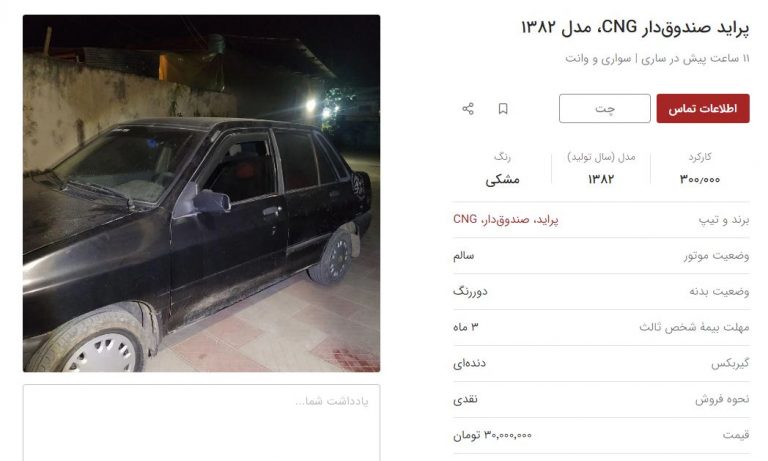Bookmark this Pride CNG listing
This screenshot has width=768, height=461.
(503, 108)
